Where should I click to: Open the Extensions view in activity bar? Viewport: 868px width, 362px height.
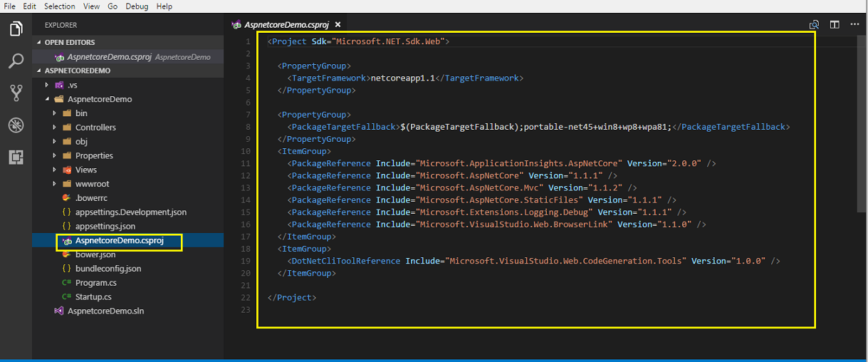click(x=16, y=157)
